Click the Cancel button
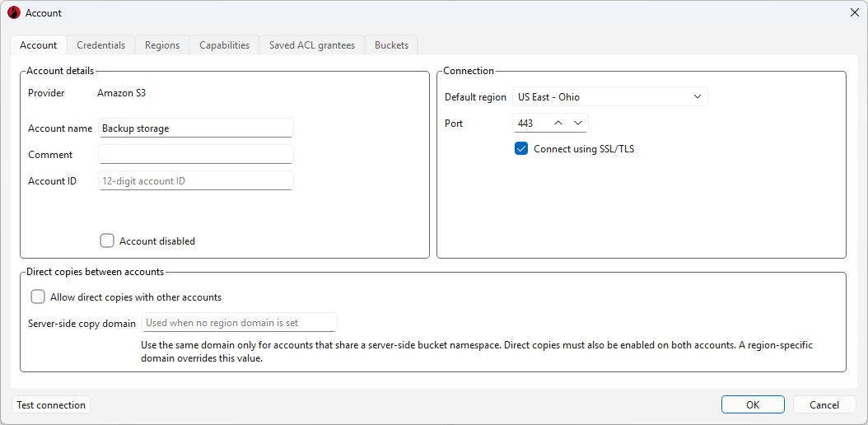868x425 pixels. pyautogui.click(x=824, y=405)
